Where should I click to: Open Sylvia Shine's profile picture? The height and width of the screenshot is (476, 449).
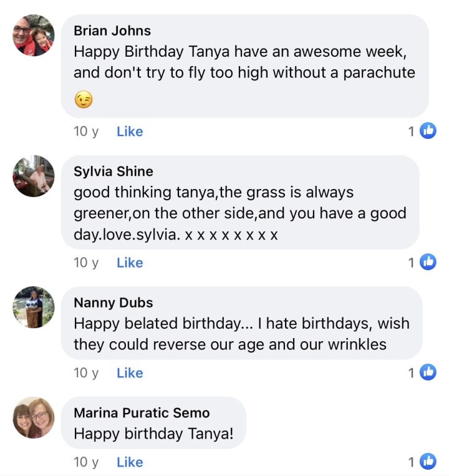pos(34,176)
